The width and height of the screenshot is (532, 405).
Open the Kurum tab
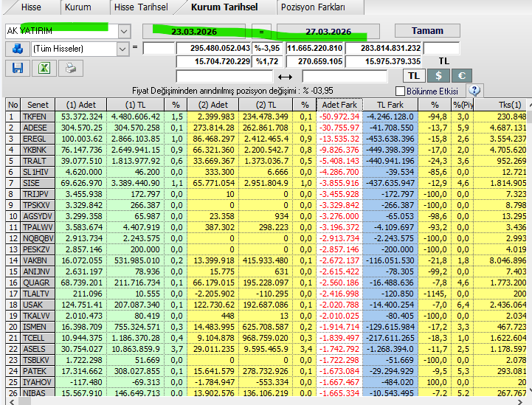(x=78, y=7)
